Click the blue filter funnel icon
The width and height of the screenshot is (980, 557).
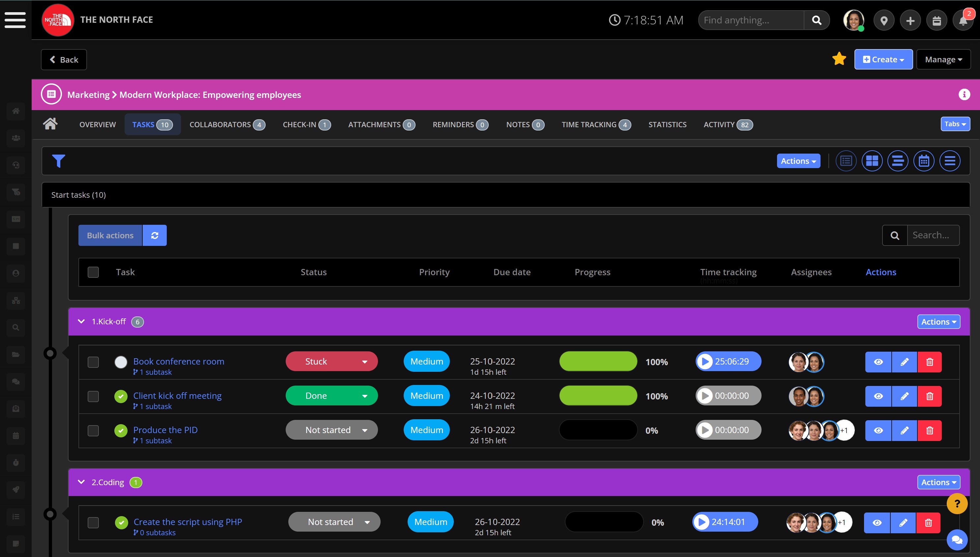[x=59, y=161]
